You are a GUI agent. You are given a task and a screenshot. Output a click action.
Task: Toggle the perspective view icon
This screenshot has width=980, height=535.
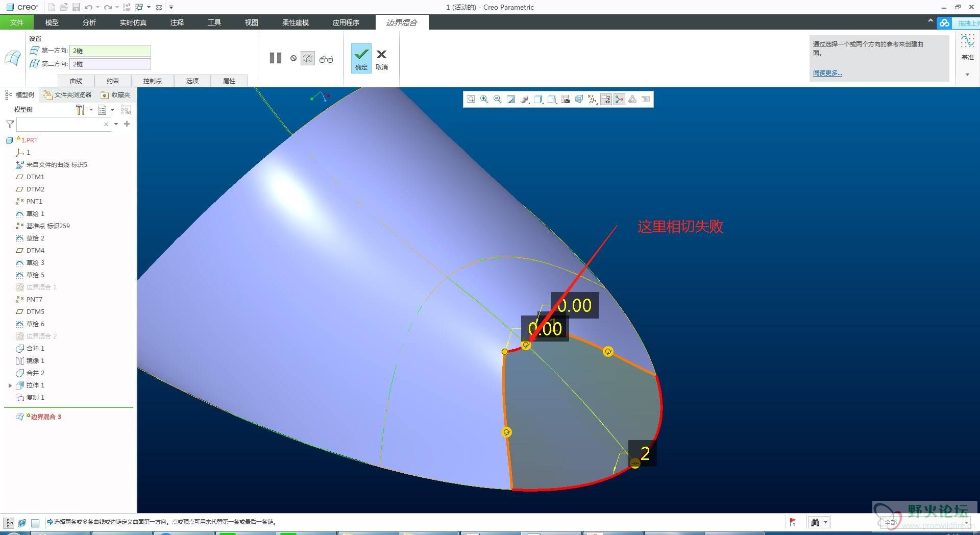pos(579,100)
